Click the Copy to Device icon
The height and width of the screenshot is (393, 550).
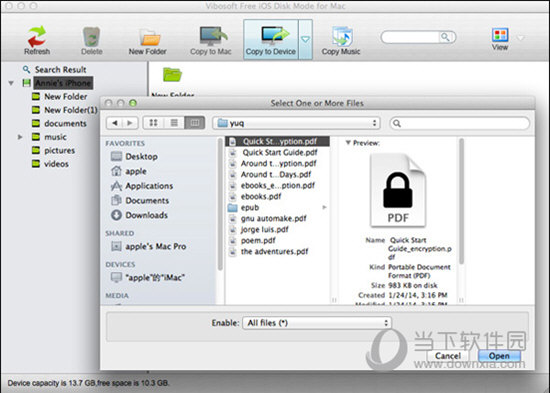pos(271,39)
